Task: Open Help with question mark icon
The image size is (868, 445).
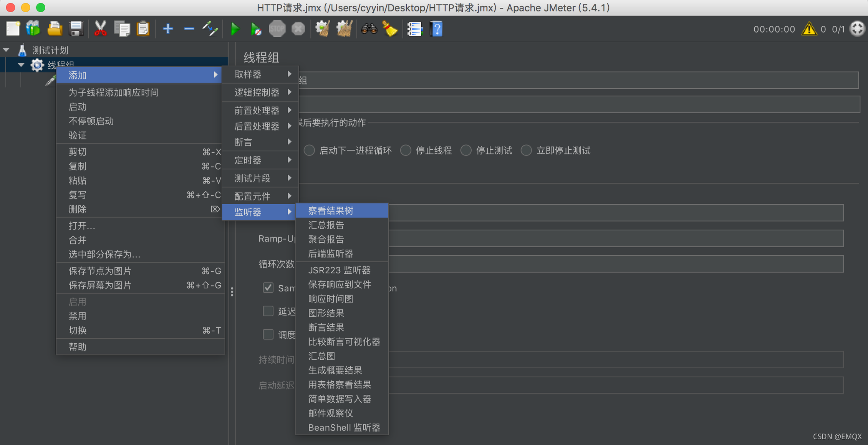Action: point(437,29)
